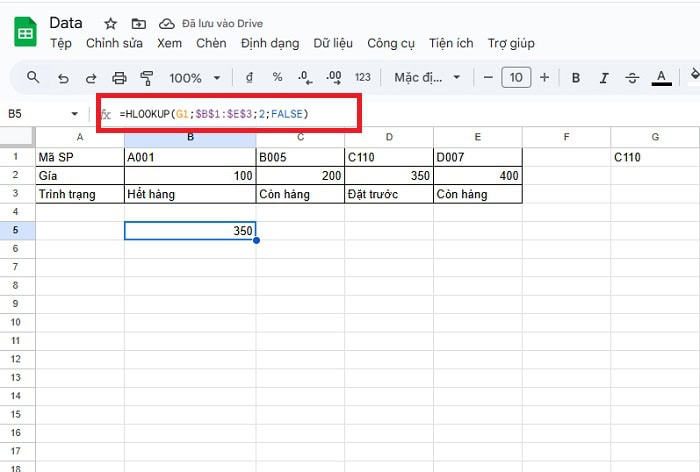The width and height of the screenshot is (700, 472).
Task: Open the Google Sheets home icon
Action: click(x=25, y=32)
